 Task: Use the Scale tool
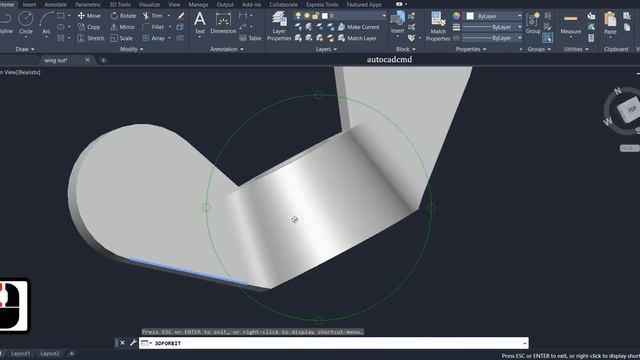pos(122,38)
